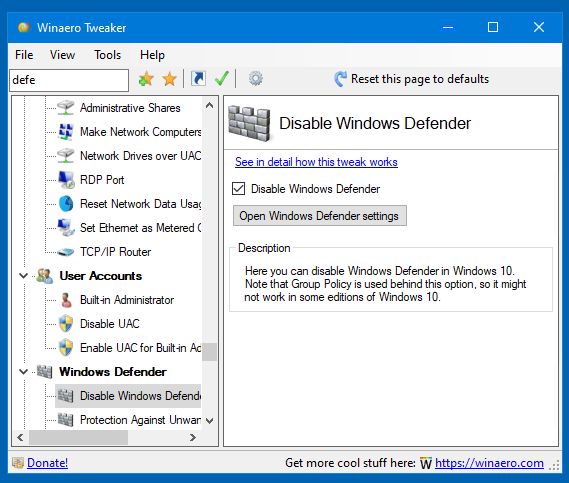The height and width of the screenshot is (483, 569).
Task: Click the tree scroll left arrow
Action: tap(20, 437)
